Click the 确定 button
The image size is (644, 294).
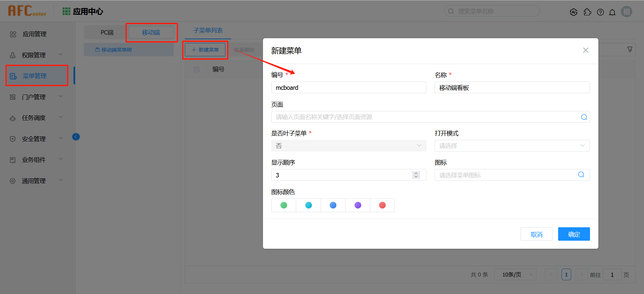574,234
